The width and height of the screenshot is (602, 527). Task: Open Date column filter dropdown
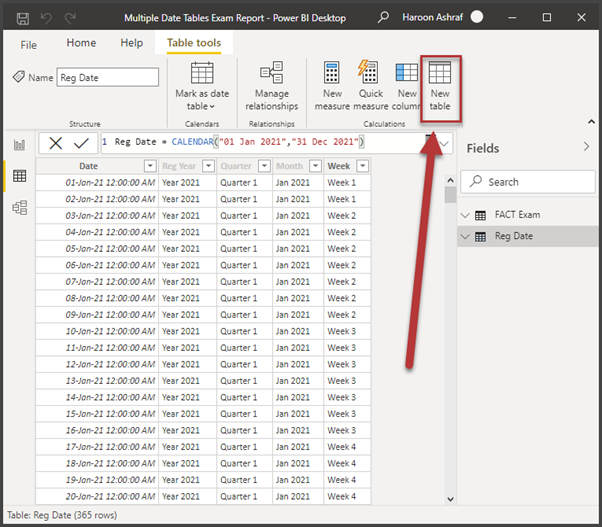click(x=150, y=166)
